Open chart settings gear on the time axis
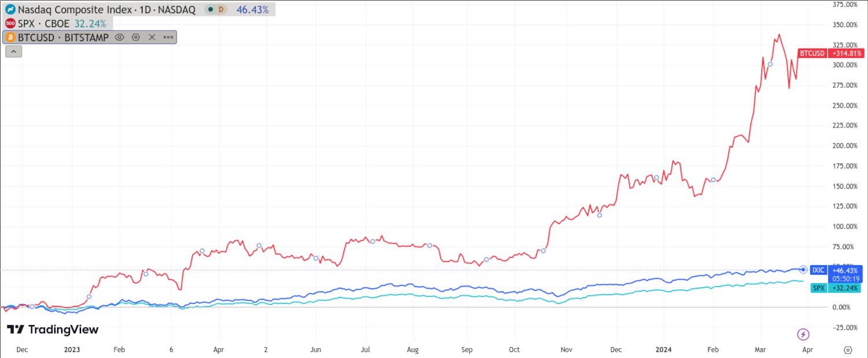This screenshot has width=868, height=358. (x=848, y=350)
